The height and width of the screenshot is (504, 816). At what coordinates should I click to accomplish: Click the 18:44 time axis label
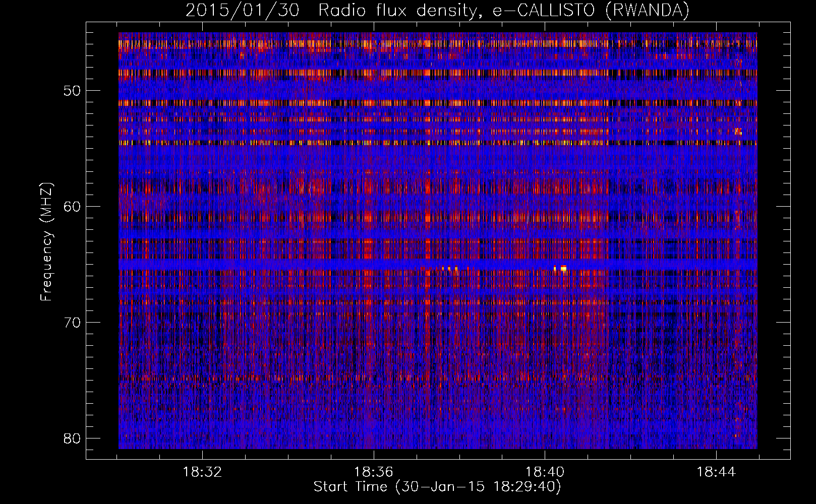click(716, 472)
